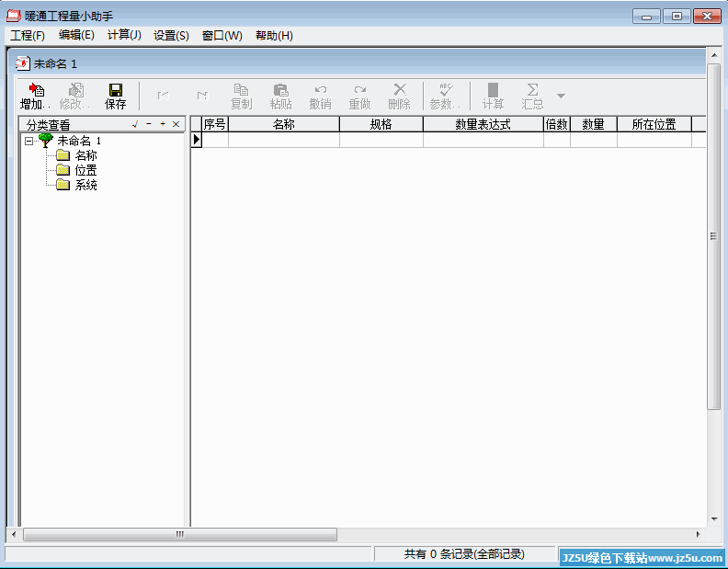Delete record with the 删除 icon
Image resolution: width=728 pixels, height=569 pixels.
(x=399, y=97)
